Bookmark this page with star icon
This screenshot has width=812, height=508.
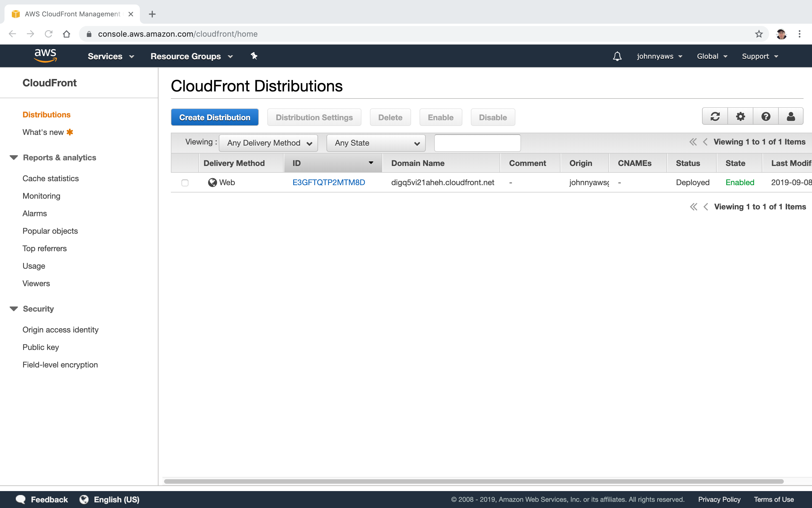(759, 34)
